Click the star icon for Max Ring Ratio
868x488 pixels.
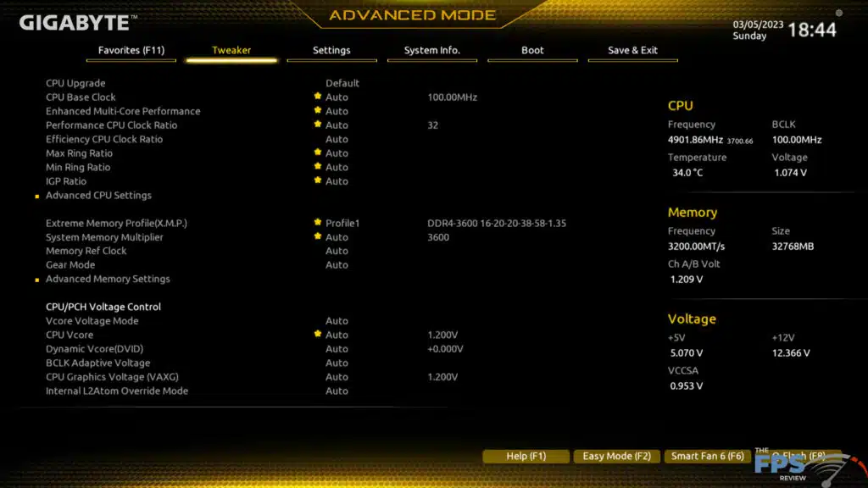318,152
